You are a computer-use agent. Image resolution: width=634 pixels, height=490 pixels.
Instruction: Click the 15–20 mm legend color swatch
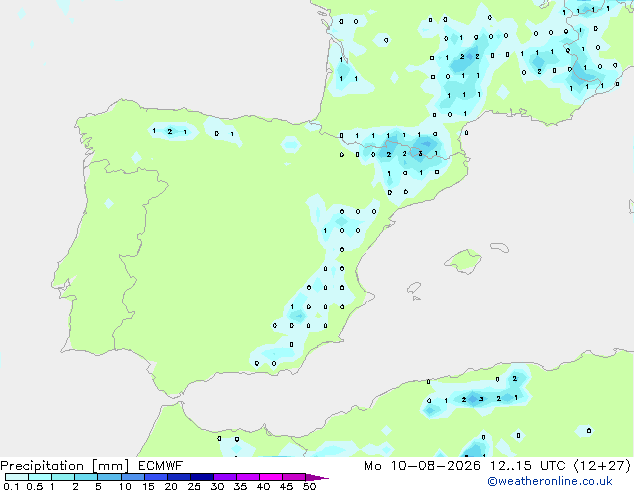[156, 477]
